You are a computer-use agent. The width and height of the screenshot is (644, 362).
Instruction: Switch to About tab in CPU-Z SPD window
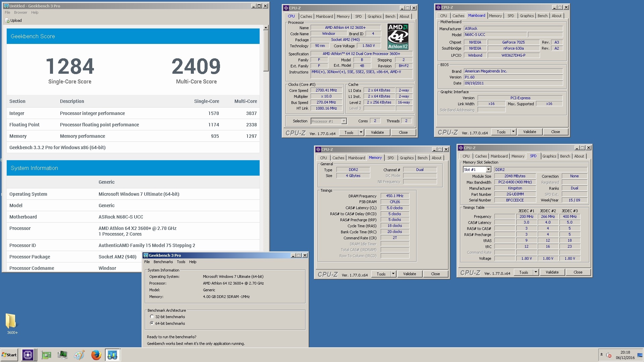coord(579,156)
